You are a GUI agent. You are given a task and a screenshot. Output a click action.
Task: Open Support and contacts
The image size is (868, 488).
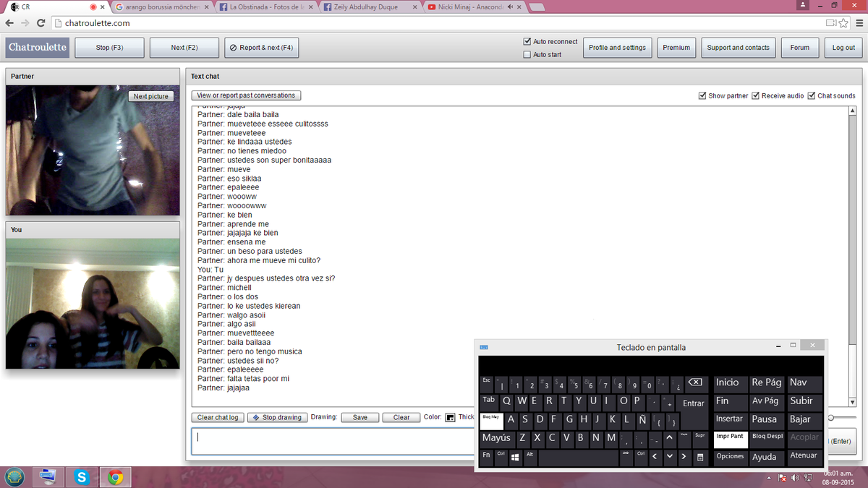click(739, 48)
